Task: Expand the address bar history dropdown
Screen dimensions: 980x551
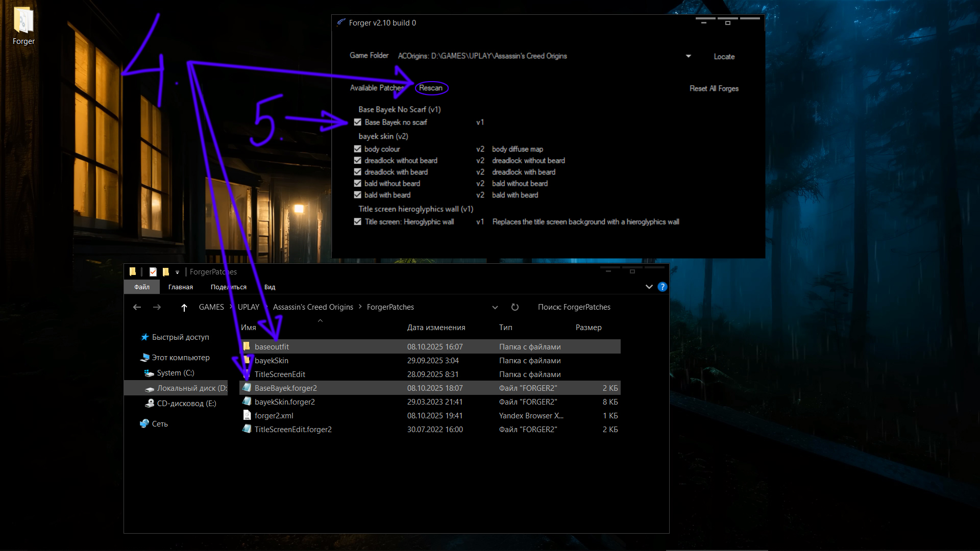Action: 495,307
